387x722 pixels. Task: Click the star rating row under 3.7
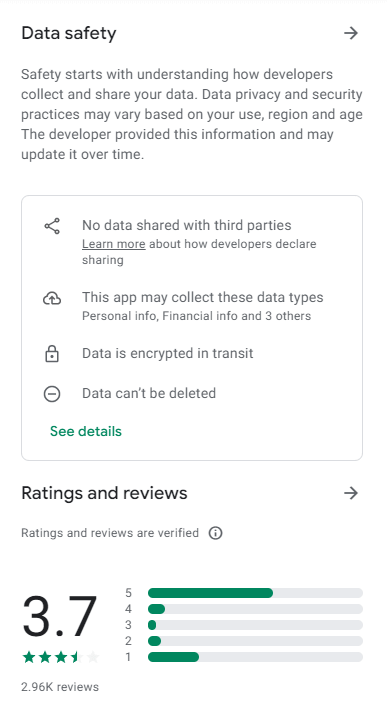pyautogui.click(x=61, y=657)
